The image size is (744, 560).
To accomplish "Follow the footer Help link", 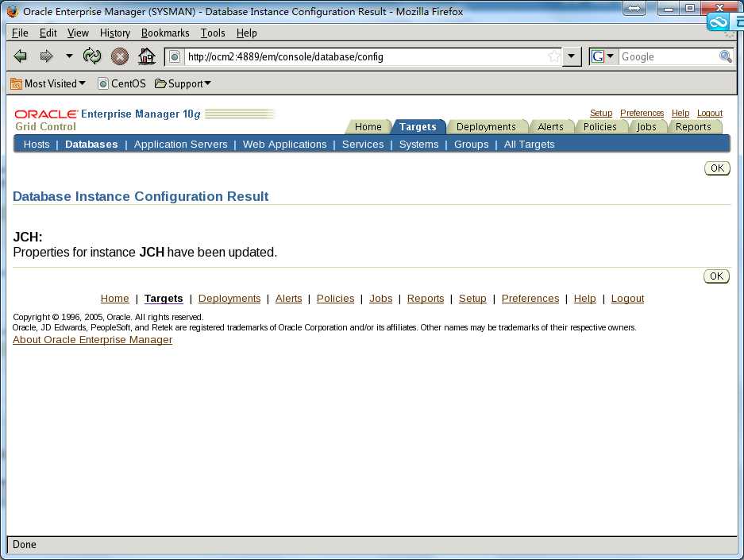I will pos(585,299).
